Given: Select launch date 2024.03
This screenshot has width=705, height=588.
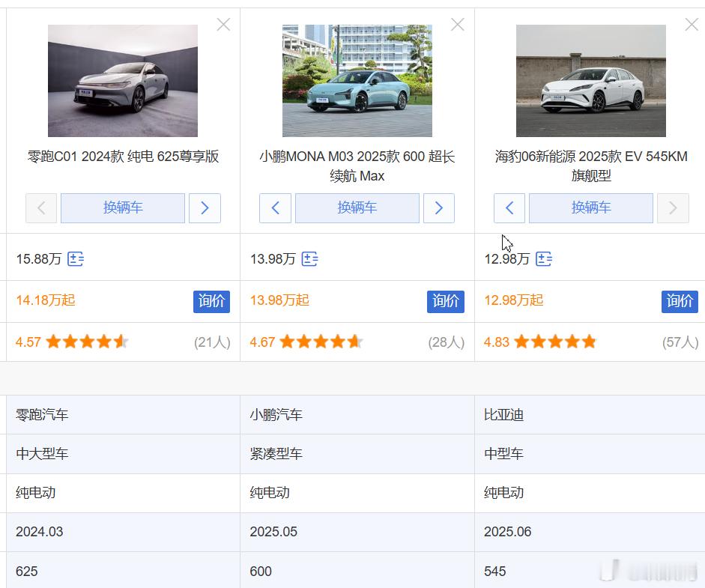Looking at the screenshot, I should click(x=40, y=532).
